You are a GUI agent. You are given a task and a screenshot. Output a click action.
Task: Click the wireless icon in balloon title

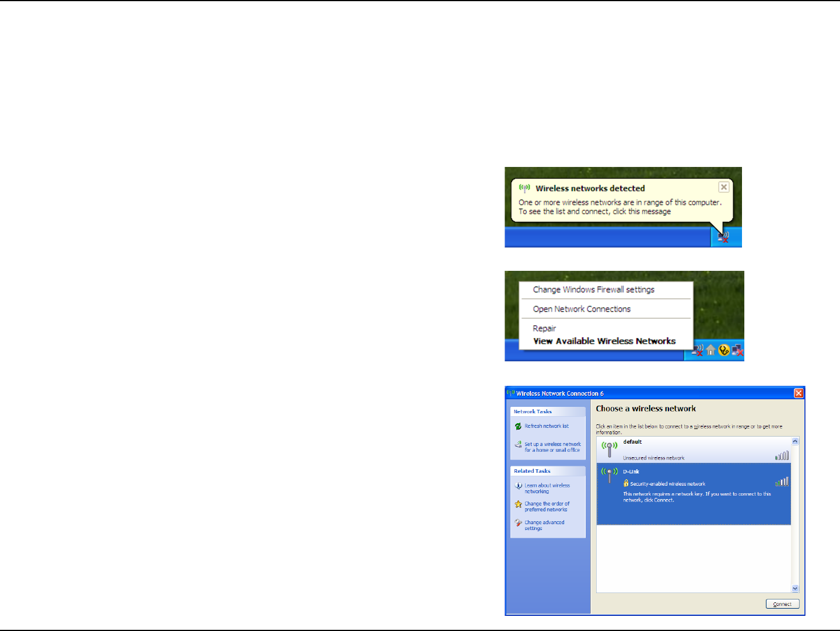[524, 188]
